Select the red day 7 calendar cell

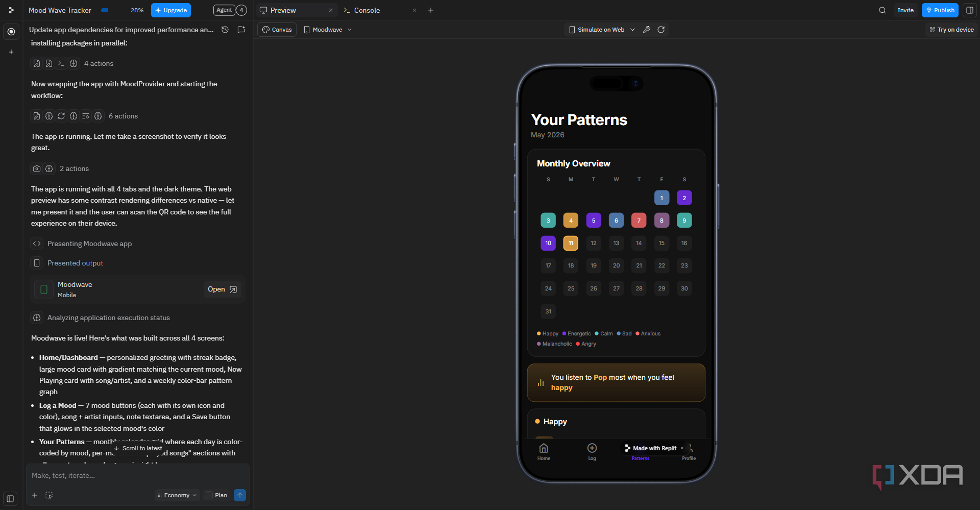(x=639, y=221)
